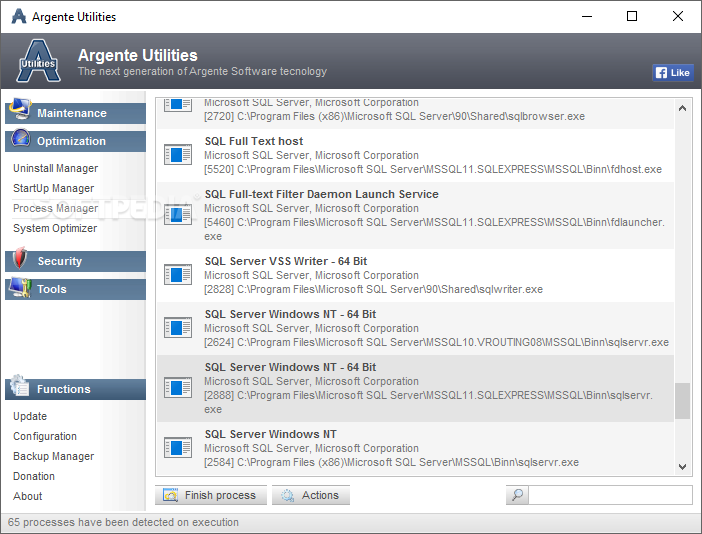This screenshot has width=702, height=534.
Task: Select the sqlservr.exe process with PID 2888
Action: tap(415, 389)
